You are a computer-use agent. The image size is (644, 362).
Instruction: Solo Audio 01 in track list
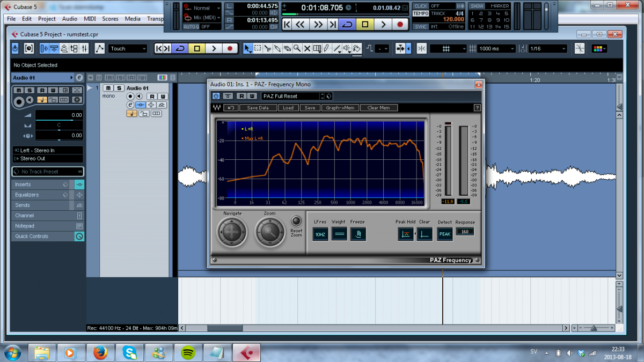[119, 88]
